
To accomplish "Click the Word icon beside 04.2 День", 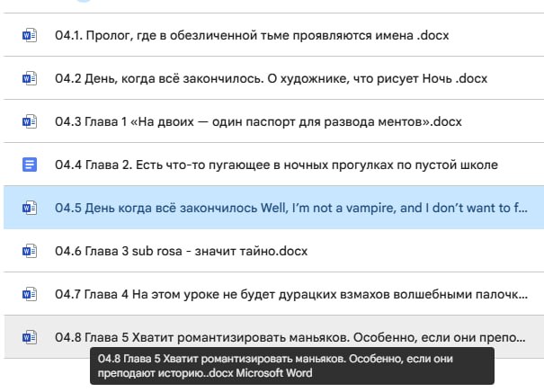I will coord(30,78).
